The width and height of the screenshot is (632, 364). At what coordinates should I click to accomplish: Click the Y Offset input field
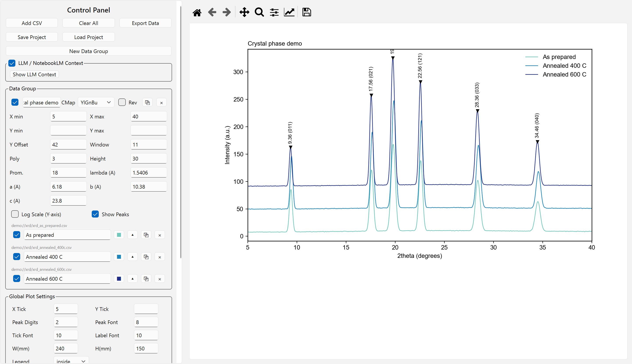tap(68, 145)
